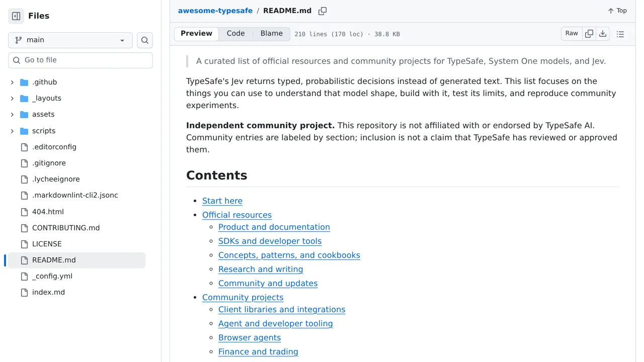Go to Community and updates link

point(268,283)
